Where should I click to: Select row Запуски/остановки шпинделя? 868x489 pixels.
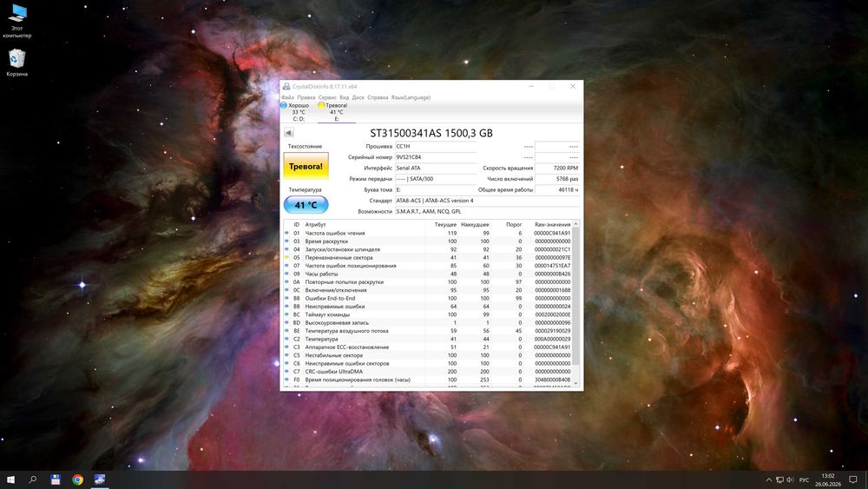click(427, 249)
